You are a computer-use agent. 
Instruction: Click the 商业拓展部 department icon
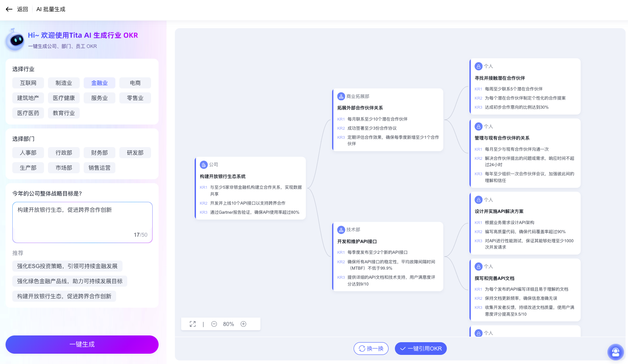coord(341,96)
